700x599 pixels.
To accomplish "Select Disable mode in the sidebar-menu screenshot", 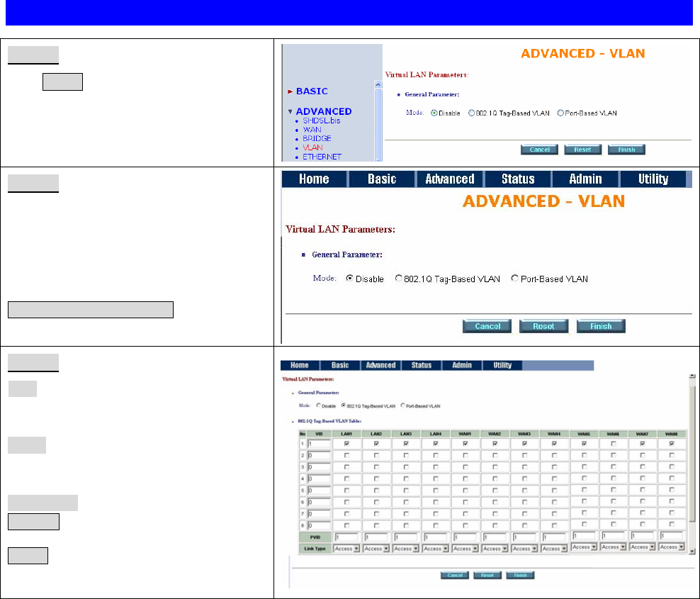I will pos(434,113).
